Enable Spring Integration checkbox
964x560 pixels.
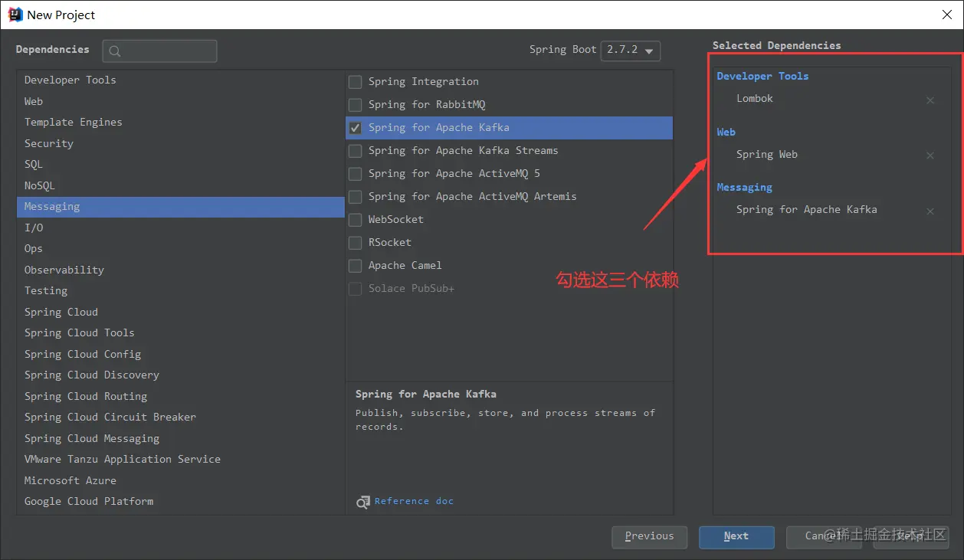pos(355,82)
